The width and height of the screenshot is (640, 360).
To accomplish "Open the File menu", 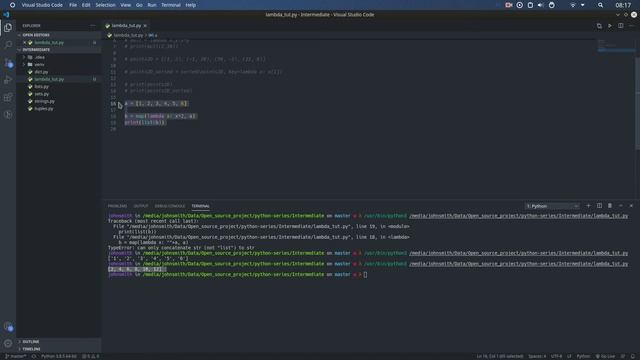I will 73,5.
